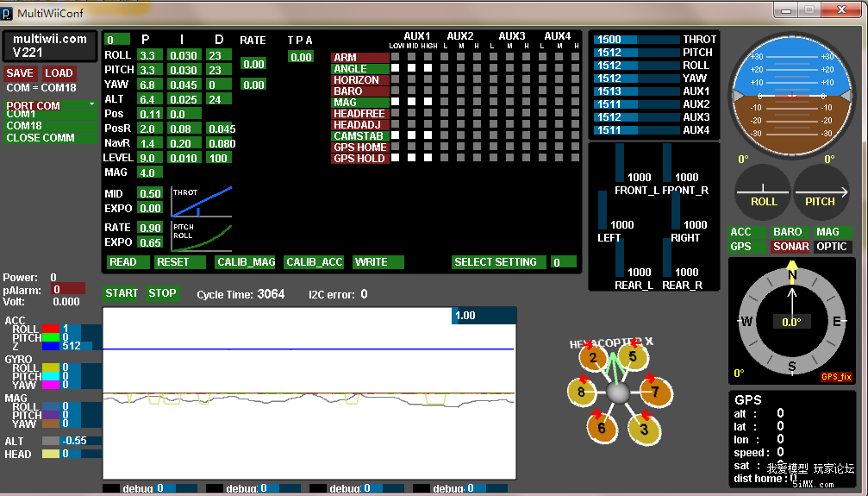Click the pAlarm value field

(68, 289)
